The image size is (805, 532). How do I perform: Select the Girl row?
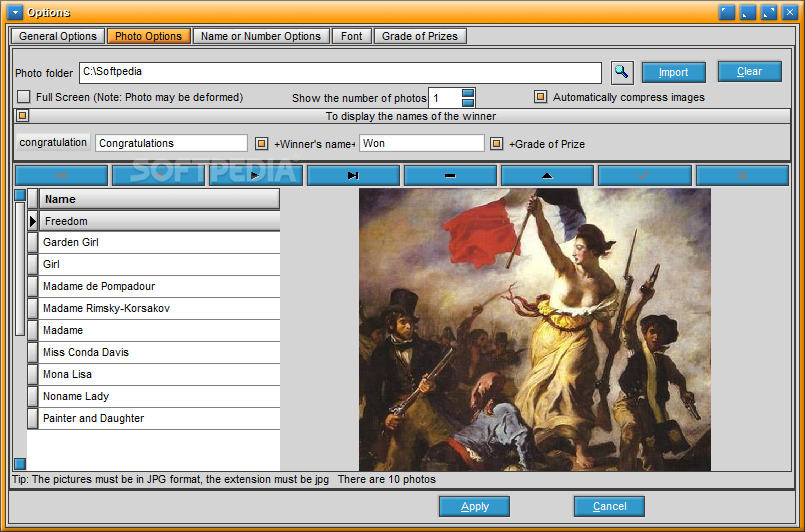[160, 264]
